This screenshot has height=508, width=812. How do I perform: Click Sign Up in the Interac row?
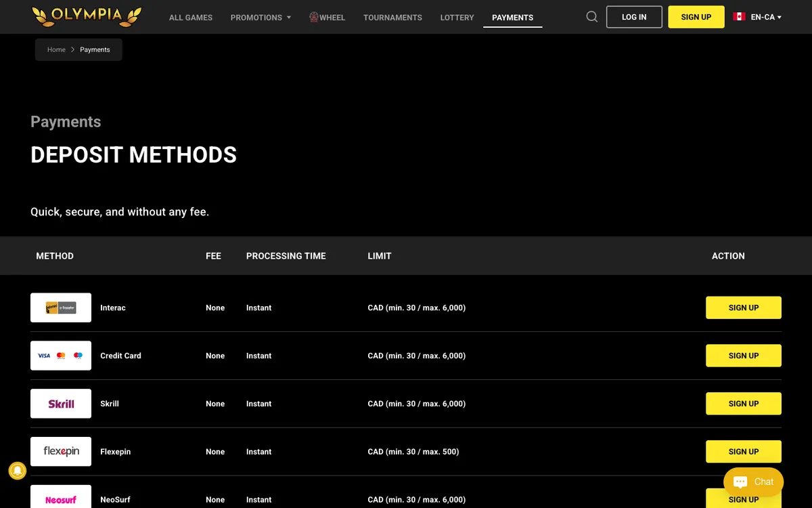tap(744, 308)
